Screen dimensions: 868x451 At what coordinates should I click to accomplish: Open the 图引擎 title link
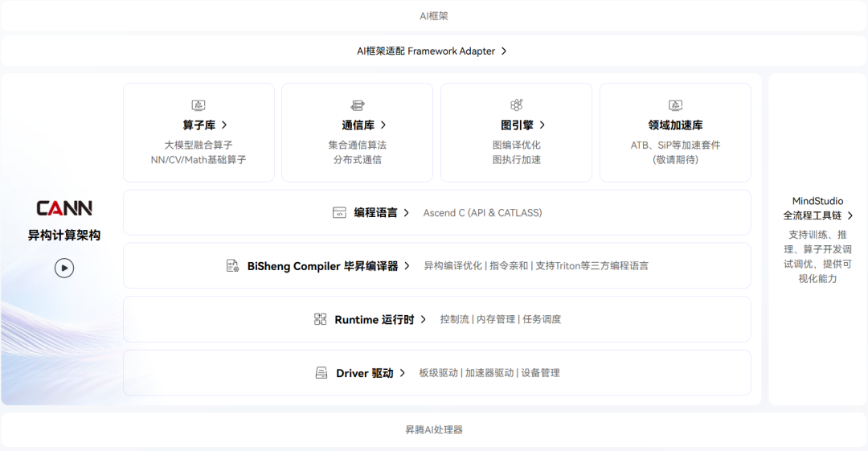click(x=517, y=125)
